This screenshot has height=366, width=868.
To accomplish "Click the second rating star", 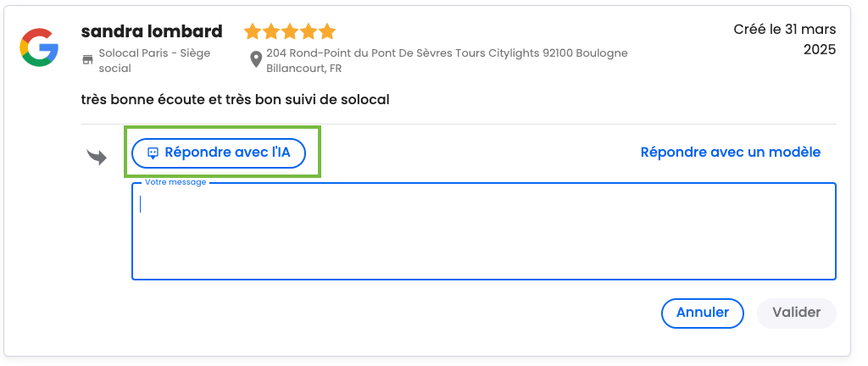I will (x=271, y=31).
